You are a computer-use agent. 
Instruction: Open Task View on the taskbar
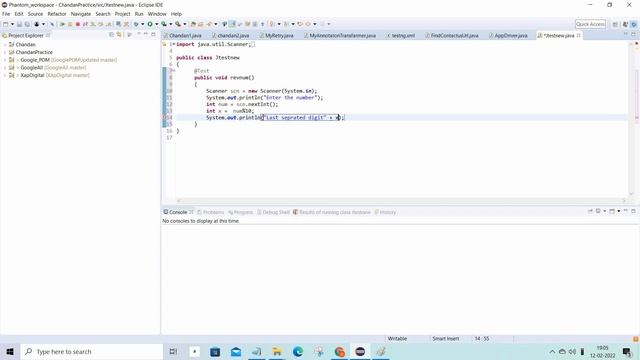pyautogui.click(x=173, y=351)
